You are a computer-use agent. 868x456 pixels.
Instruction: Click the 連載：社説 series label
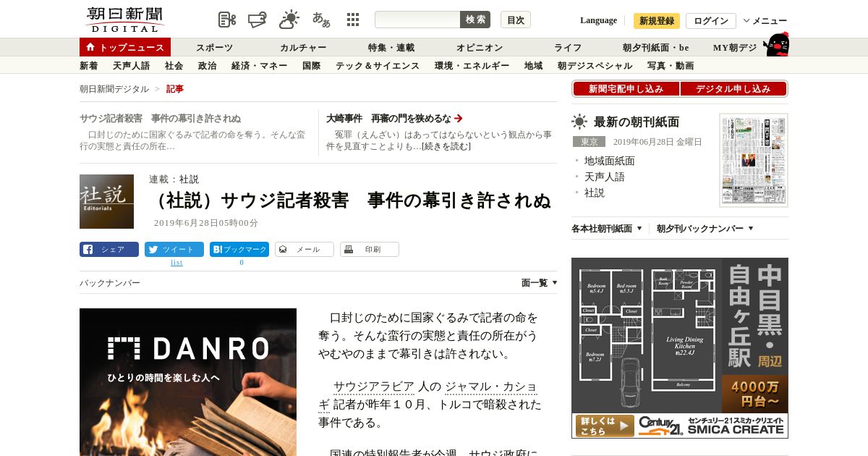click(174, 180)
